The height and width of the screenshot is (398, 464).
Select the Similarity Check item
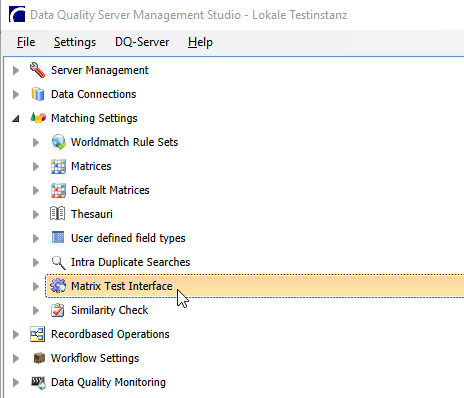pyautogui.click(x=109, y=310)
